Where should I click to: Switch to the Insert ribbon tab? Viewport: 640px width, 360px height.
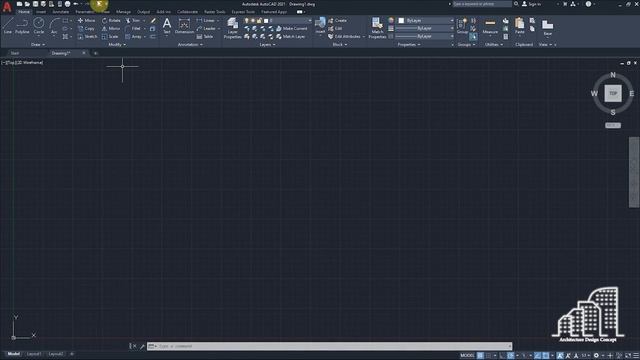pyautogui.click(x=41, y=12)
